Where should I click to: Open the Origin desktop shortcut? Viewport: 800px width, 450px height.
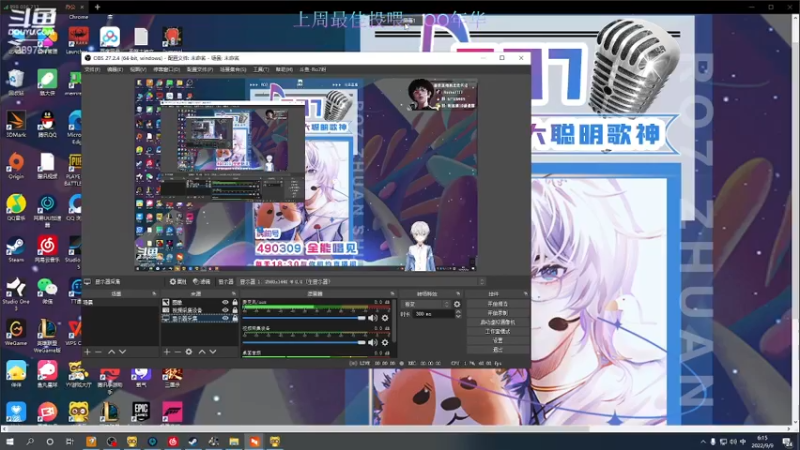pyautogui.click(x=16, y=166)
